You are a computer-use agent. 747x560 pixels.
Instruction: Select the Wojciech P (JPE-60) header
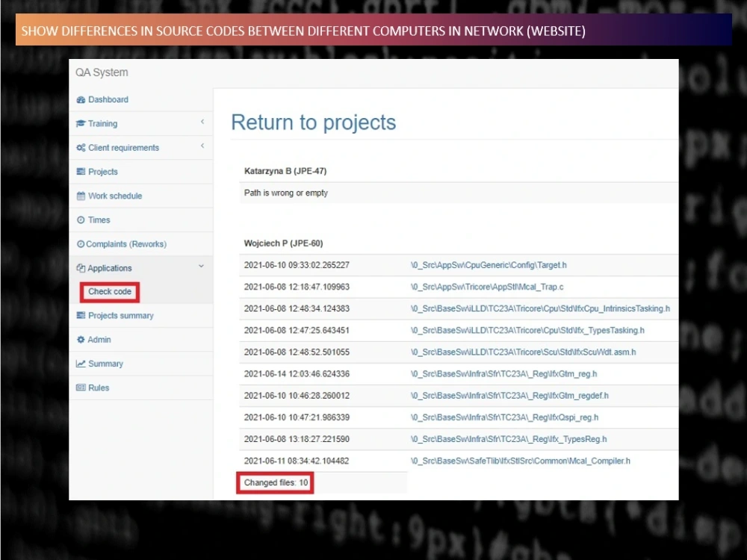pyautogui.click(x=283, y=243)
